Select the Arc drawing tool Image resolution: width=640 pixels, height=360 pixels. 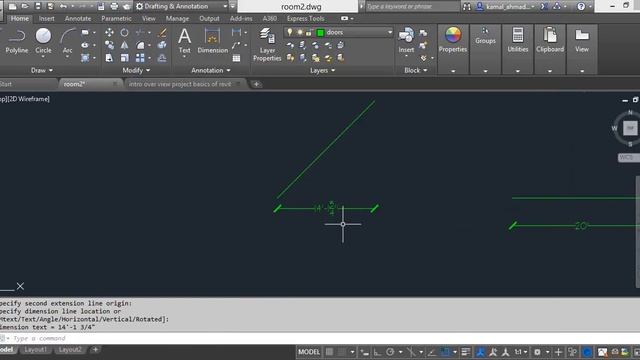(67, 41)
